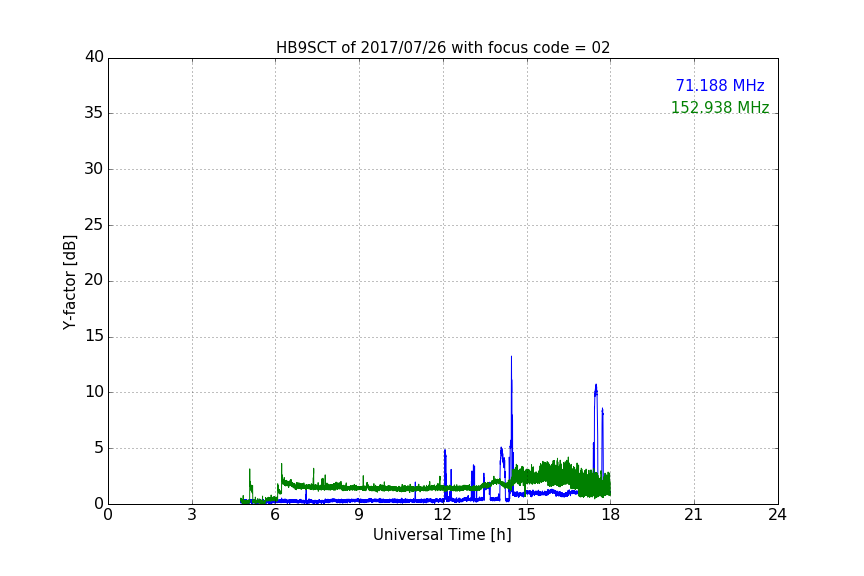Click the y-axis tick label "20"

tap(94, 280)
